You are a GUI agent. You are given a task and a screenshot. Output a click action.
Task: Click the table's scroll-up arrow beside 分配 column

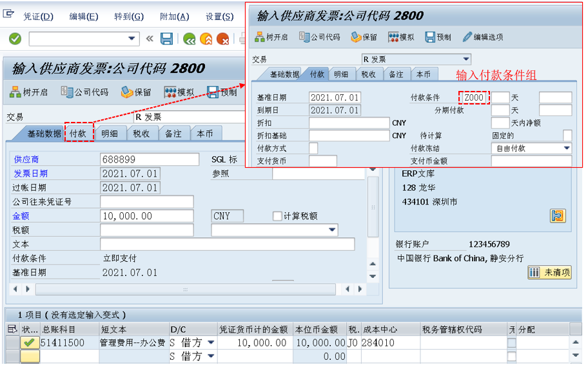click(576, 342)
